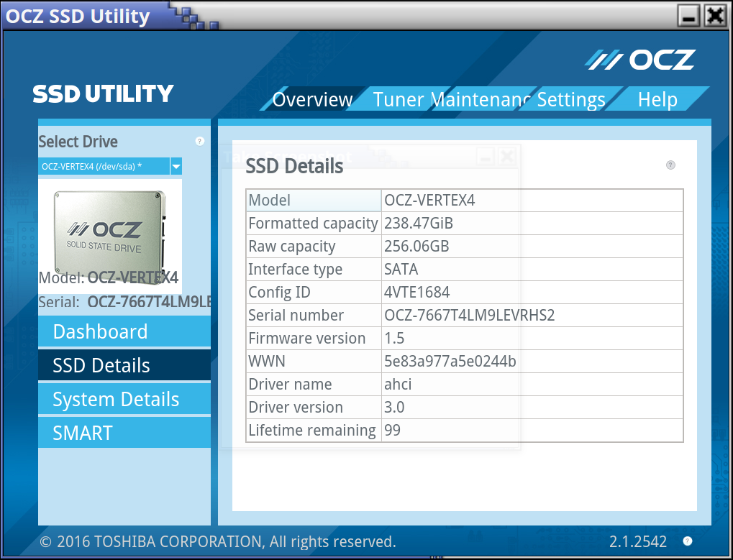Screen dimensions: 733x560
Task: Click the lifetime remaining value 99
Action: 532,430
